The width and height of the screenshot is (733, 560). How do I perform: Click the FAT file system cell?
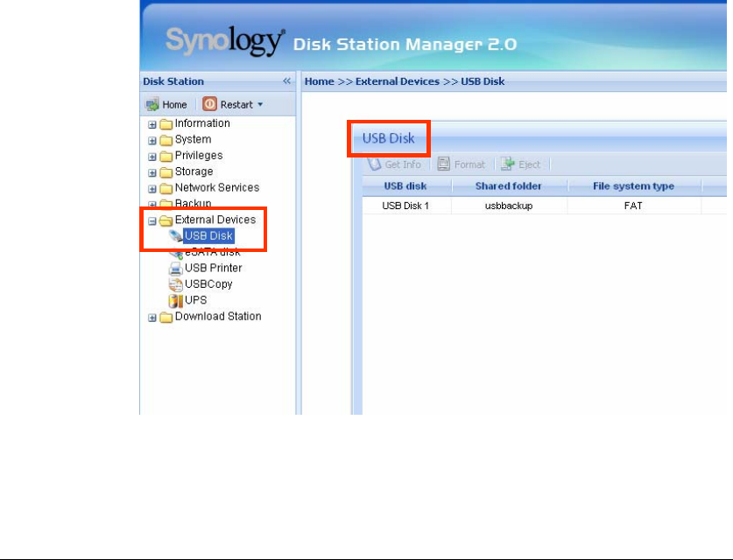pyautogui.click(x=633, y=206)
